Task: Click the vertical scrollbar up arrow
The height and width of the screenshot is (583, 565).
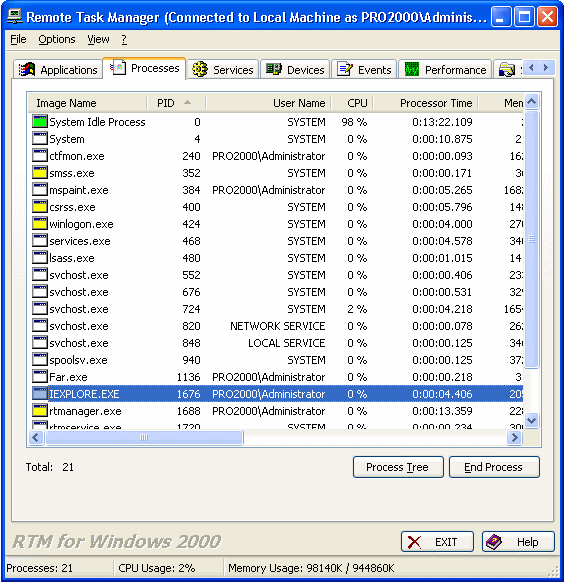Action: coord(532,102)
